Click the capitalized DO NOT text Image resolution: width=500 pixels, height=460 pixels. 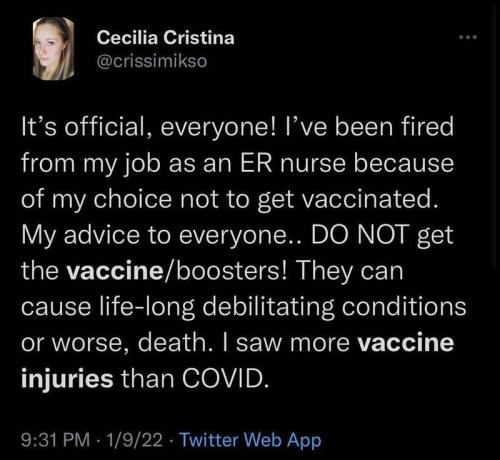pos(360,235)
